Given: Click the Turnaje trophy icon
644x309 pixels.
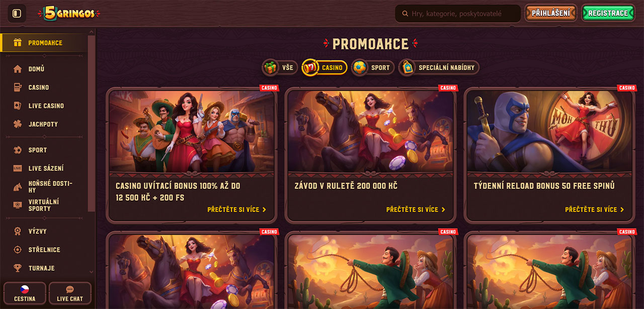Looking at the screenshot, I should click(18, 268).
